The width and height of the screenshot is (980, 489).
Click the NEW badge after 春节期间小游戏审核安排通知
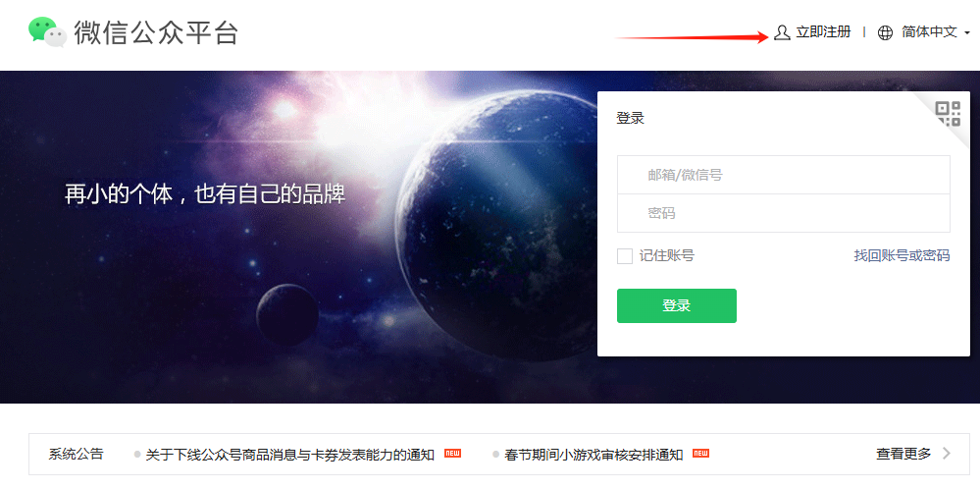click(700, 454)
